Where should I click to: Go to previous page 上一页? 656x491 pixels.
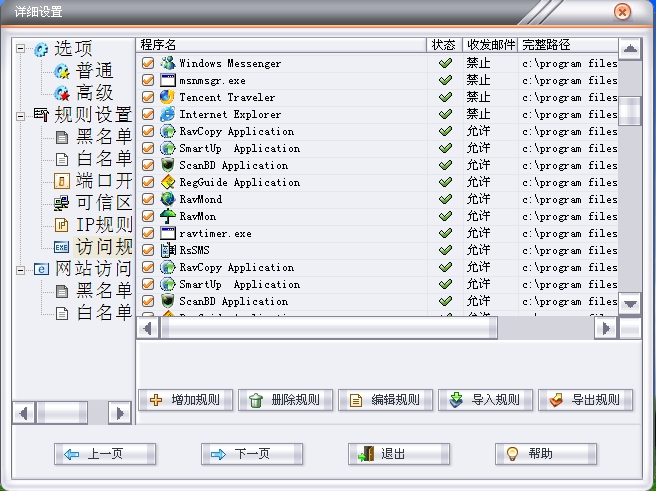(x=105, y=454)
